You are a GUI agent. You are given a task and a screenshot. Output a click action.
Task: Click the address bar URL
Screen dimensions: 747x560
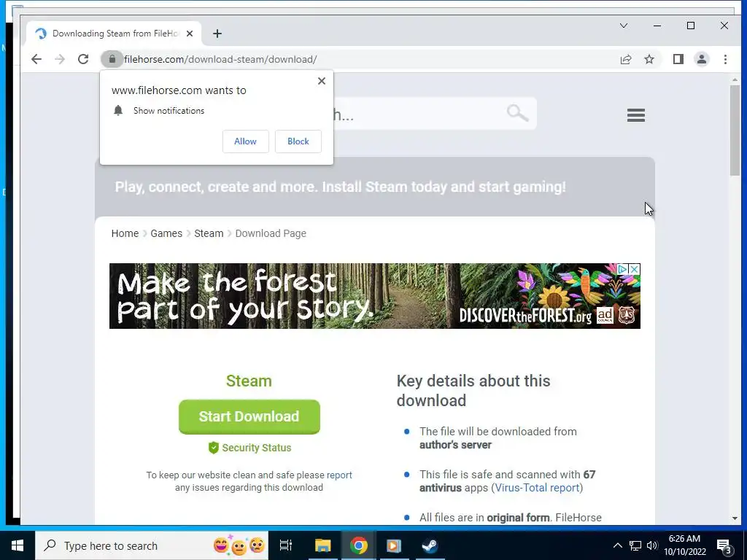220,59
